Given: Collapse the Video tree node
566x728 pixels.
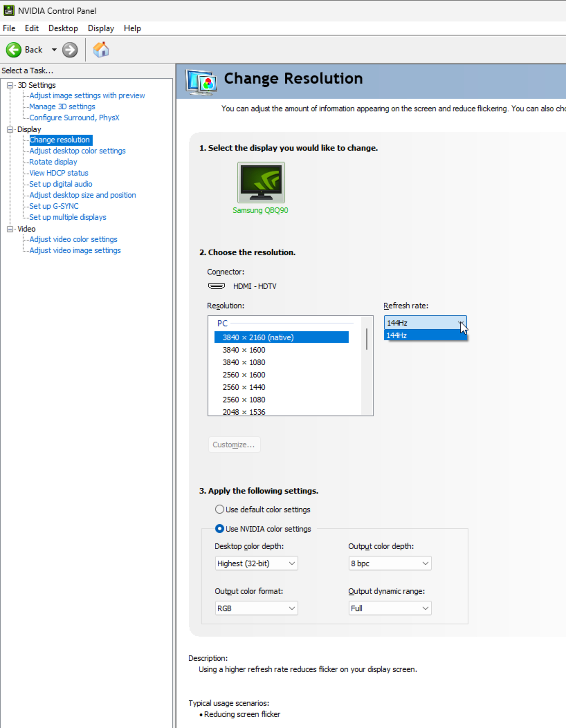Looking at the screenshot, I should point(10,229).
